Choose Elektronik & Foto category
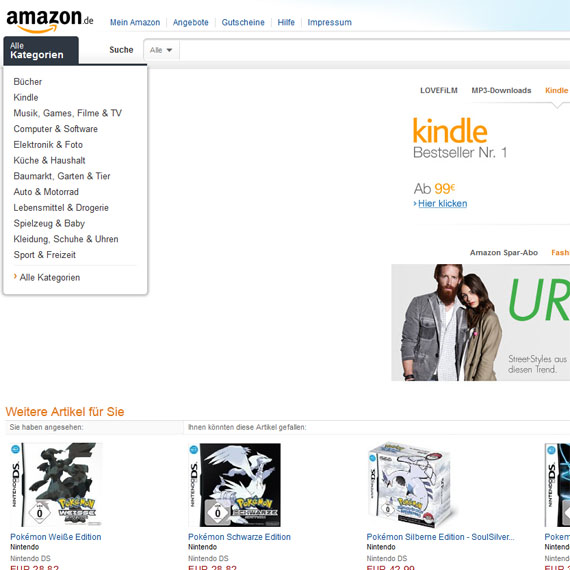 48,145
